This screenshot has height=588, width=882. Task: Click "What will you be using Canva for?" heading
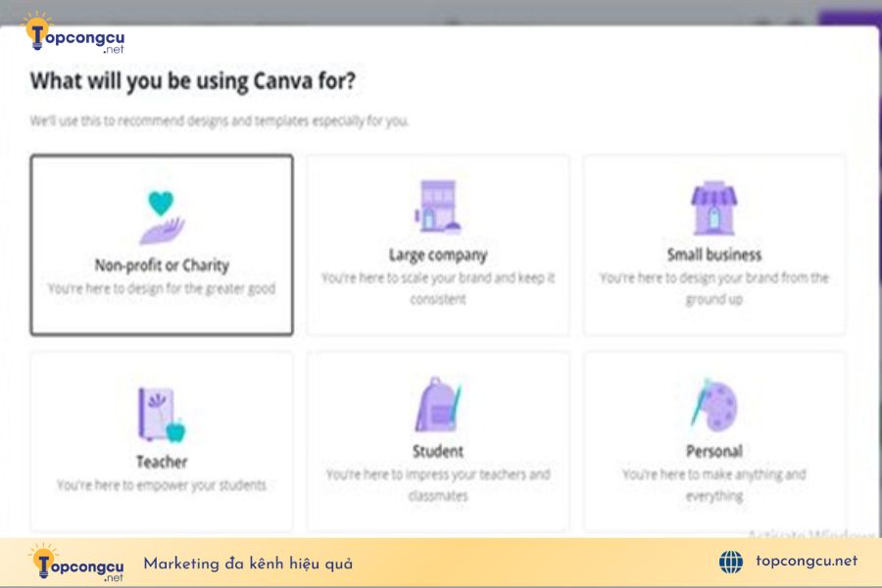pos(192,81)
